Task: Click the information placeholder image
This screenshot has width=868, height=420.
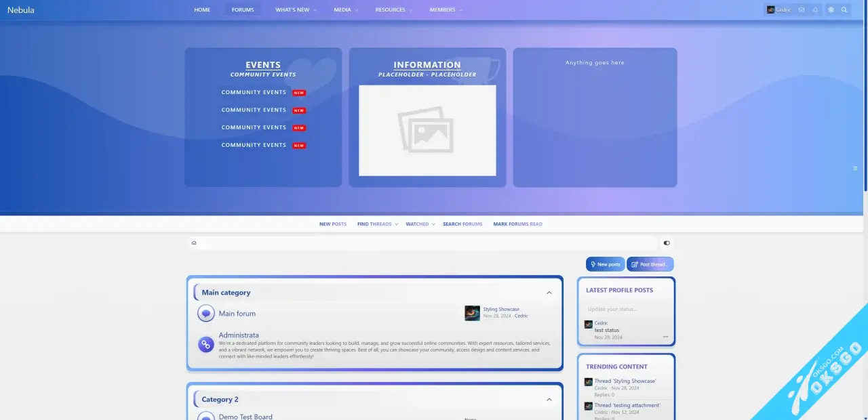Action: click(x=427, y=130)
